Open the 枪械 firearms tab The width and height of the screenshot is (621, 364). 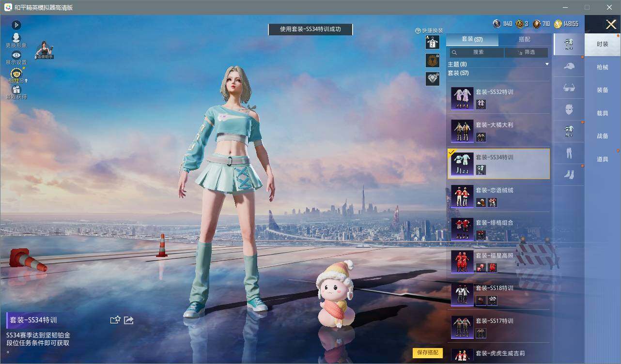point(603,67)
